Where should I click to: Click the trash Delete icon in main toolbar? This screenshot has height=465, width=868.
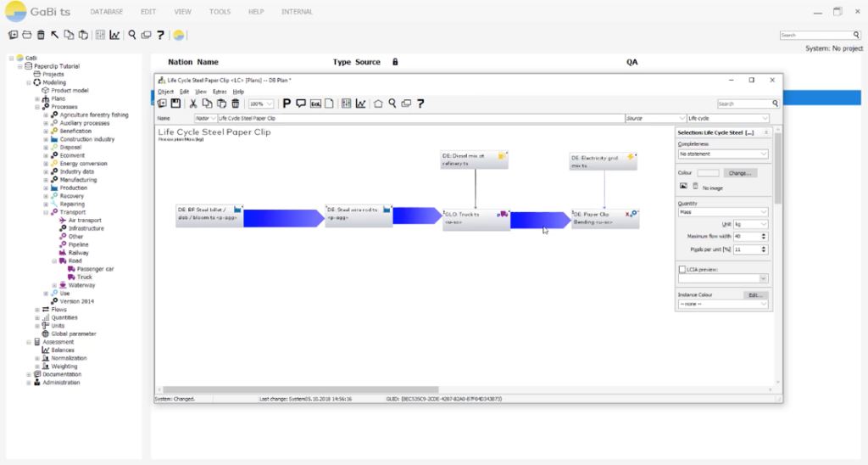(x=41, y=35)
